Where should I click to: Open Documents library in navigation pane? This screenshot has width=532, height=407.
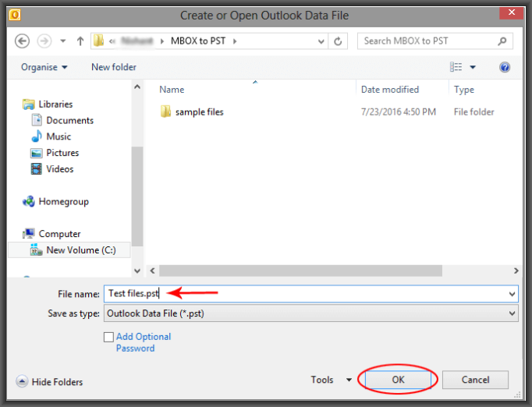pos(69,120)
